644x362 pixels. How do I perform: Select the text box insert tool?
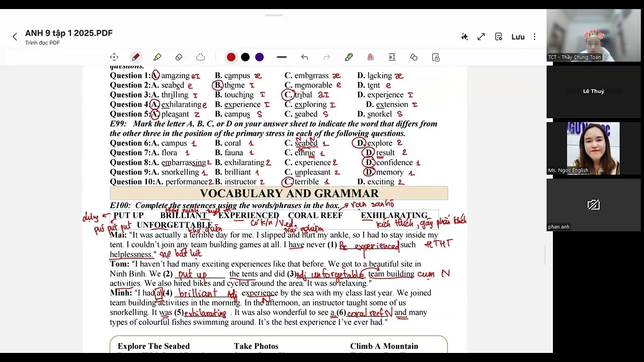click(392, 57)
